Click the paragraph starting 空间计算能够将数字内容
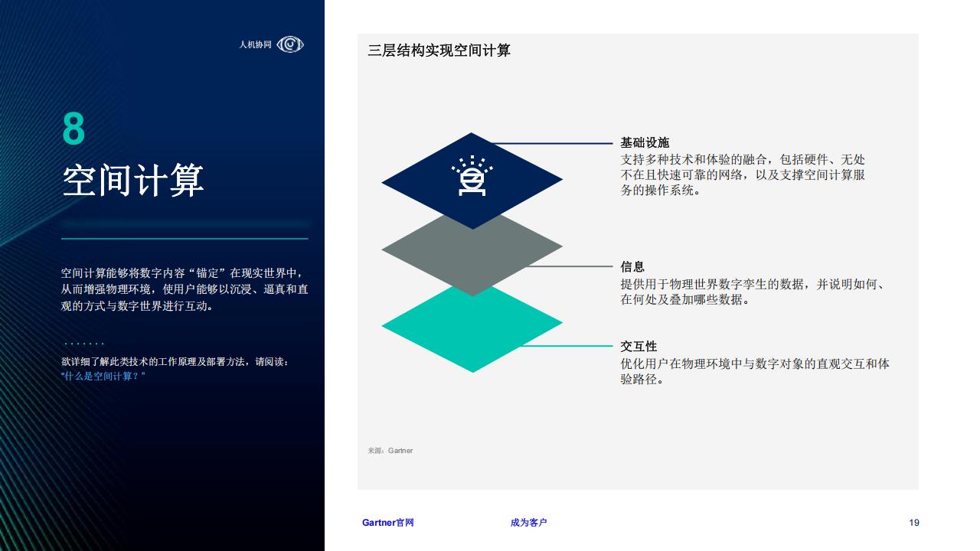Viewport: 980px width, 551px height. (185, 289)
